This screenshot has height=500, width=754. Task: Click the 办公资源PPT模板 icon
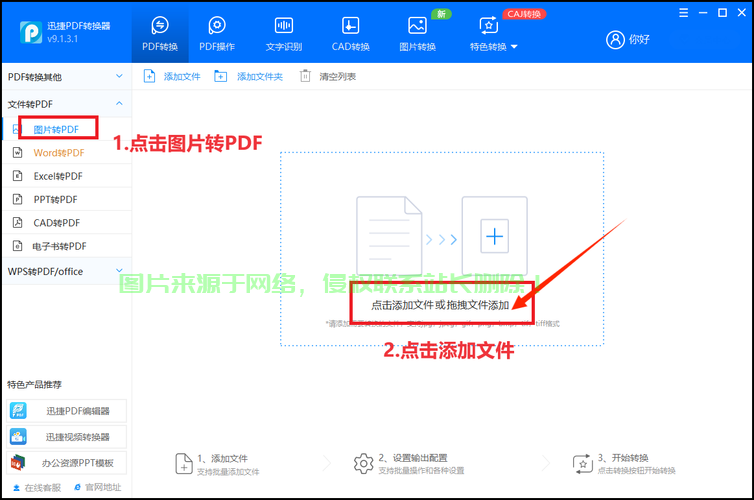(x=18, y=463)
